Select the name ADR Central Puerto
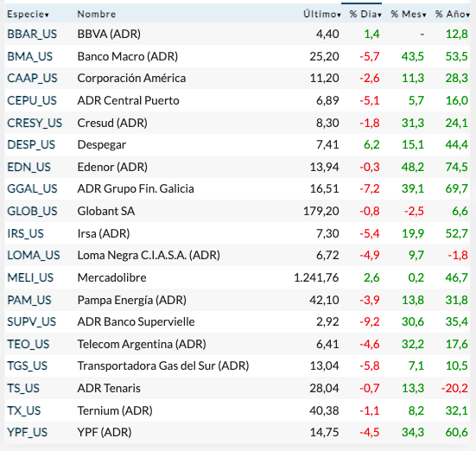 click(x=128, y=100)
